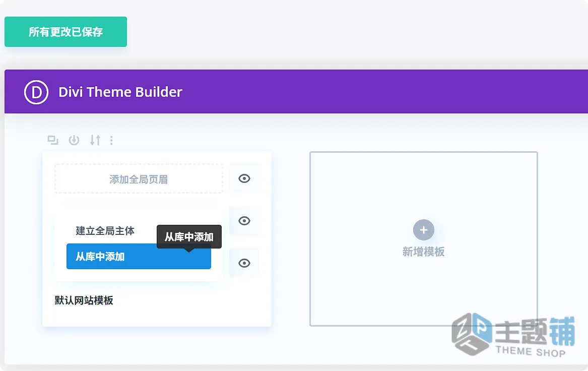Viewport: 588px width, 371px height.
Task: Click the power/disable template icon
Action: [x=74, y=140]
